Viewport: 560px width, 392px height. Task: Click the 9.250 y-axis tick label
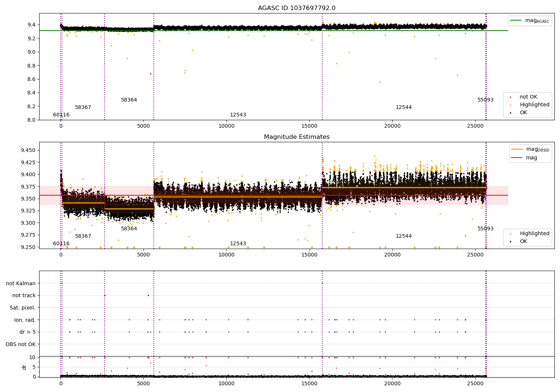pyautogui.click(x=28, y=247)
